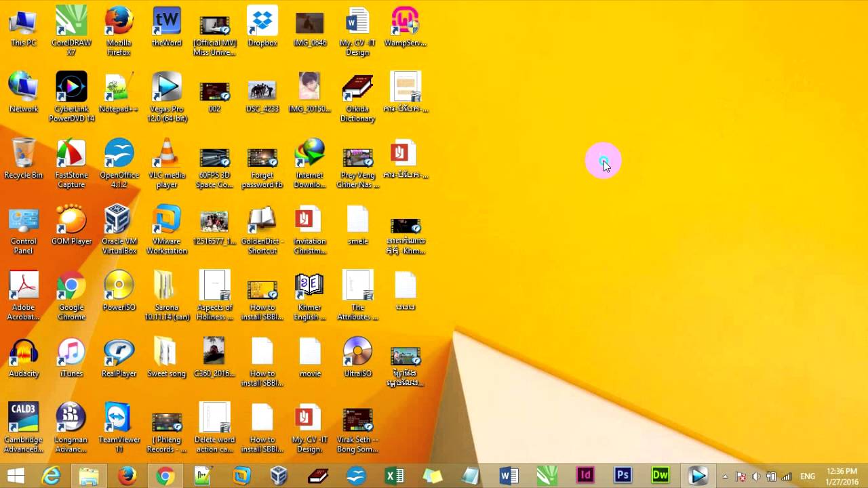Open Internet Explorer from the taskbar
Image resolution: width=868 pixels, height=488 pixels.
click(x=52, y=476)
